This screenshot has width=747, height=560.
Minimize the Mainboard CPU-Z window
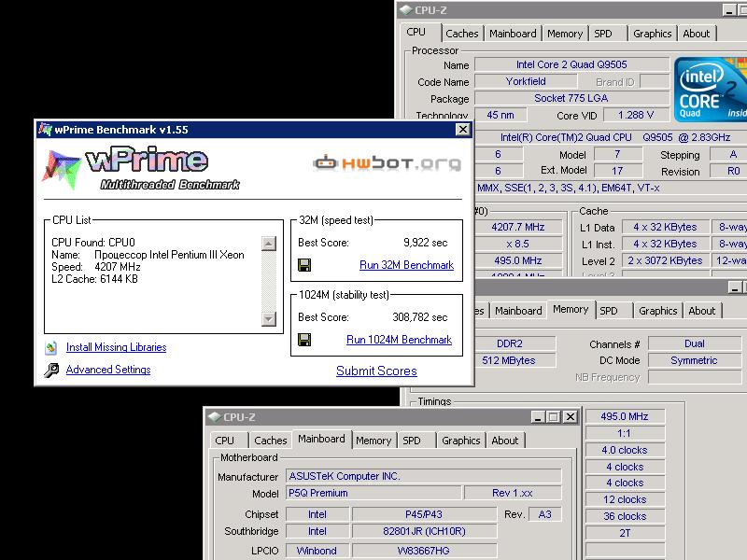coord(539,417)
